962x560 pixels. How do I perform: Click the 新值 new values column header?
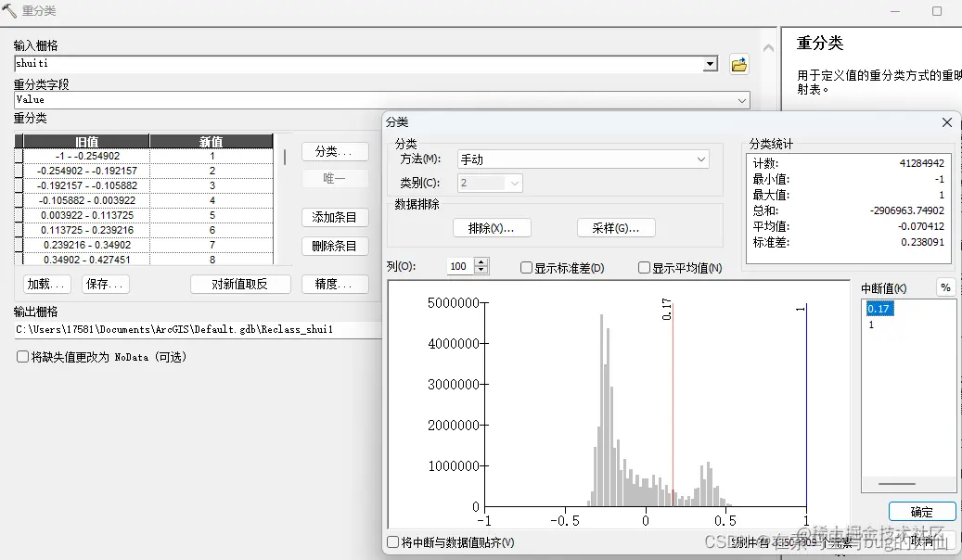click(x=212, y=141)
